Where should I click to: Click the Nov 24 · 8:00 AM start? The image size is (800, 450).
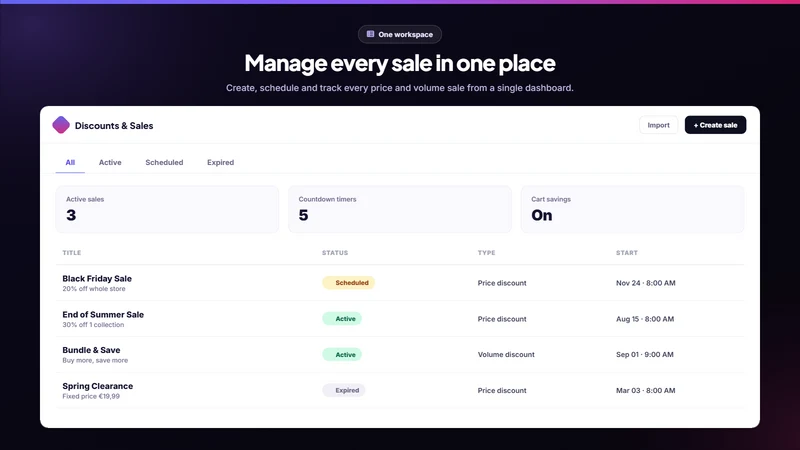pyautogui.click(x=645, y=283)
